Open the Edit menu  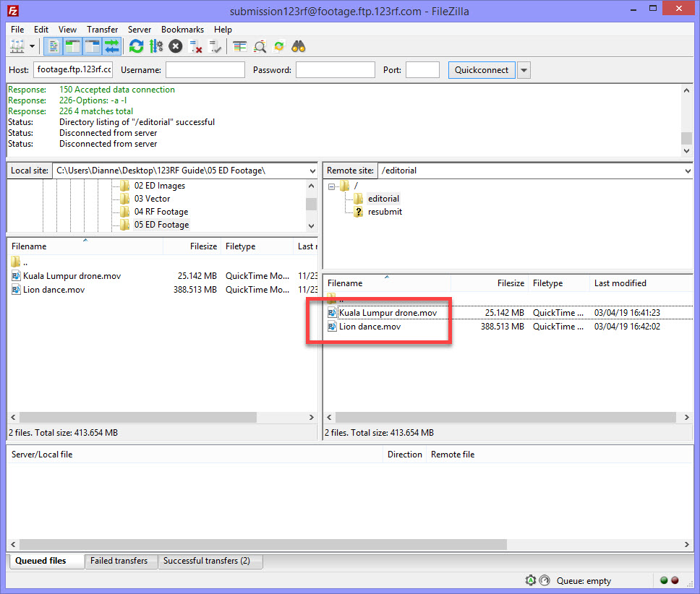[x=41, y=30]
